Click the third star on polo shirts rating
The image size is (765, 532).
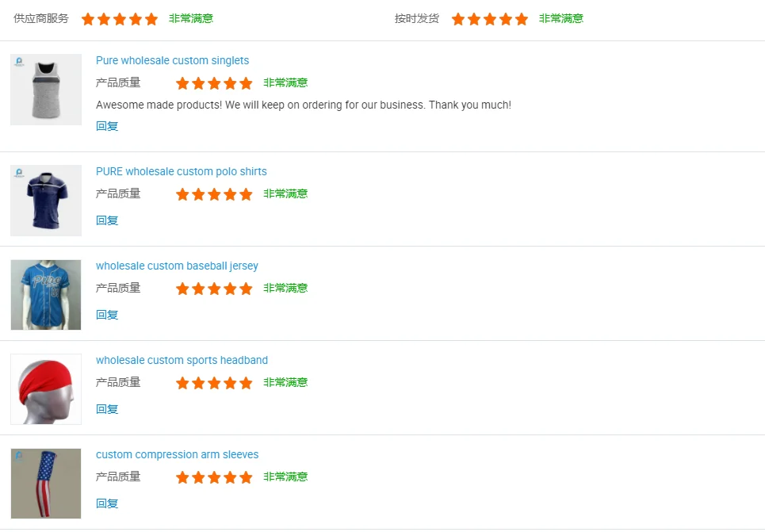point(214,194)
